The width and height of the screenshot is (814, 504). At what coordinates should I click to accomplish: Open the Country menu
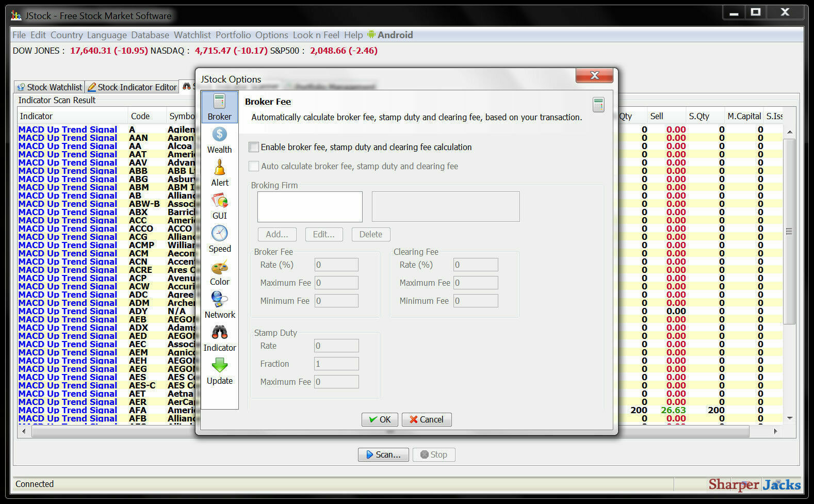pyautogui.click(x=67, y=35)
